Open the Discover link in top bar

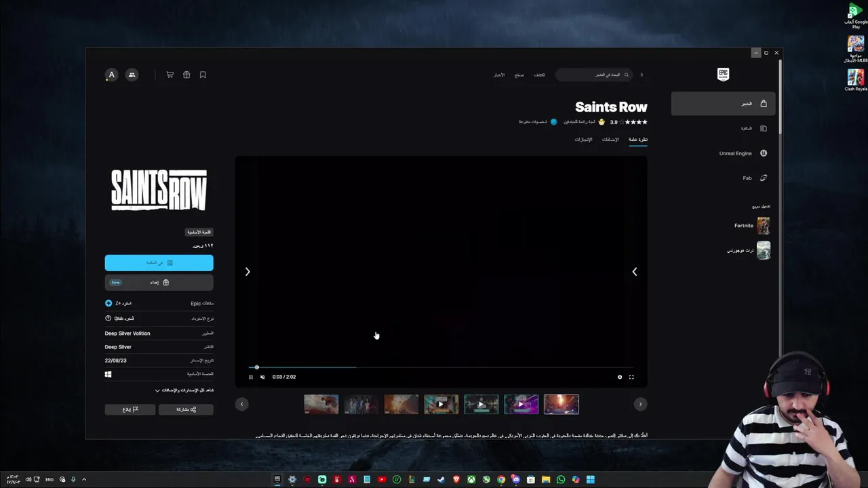pos(539,75)
